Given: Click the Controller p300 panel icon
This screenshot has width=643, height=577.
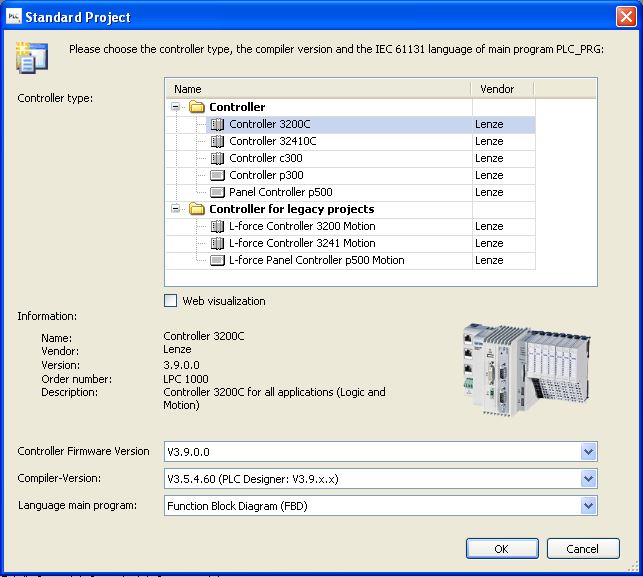Looking at the screenshot, I should pos(217,176).
